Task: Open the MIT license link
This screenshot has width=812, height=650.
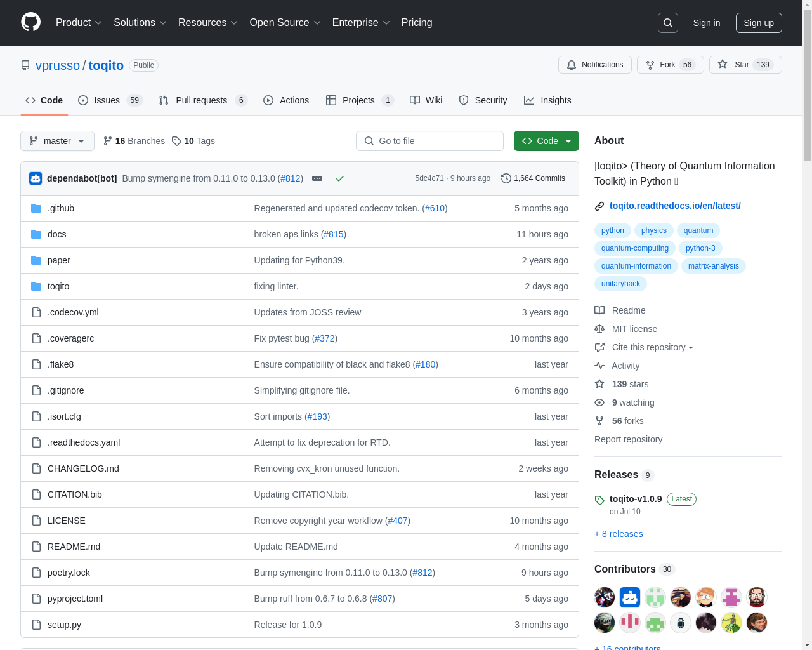Action: click(x=625, y=329)
